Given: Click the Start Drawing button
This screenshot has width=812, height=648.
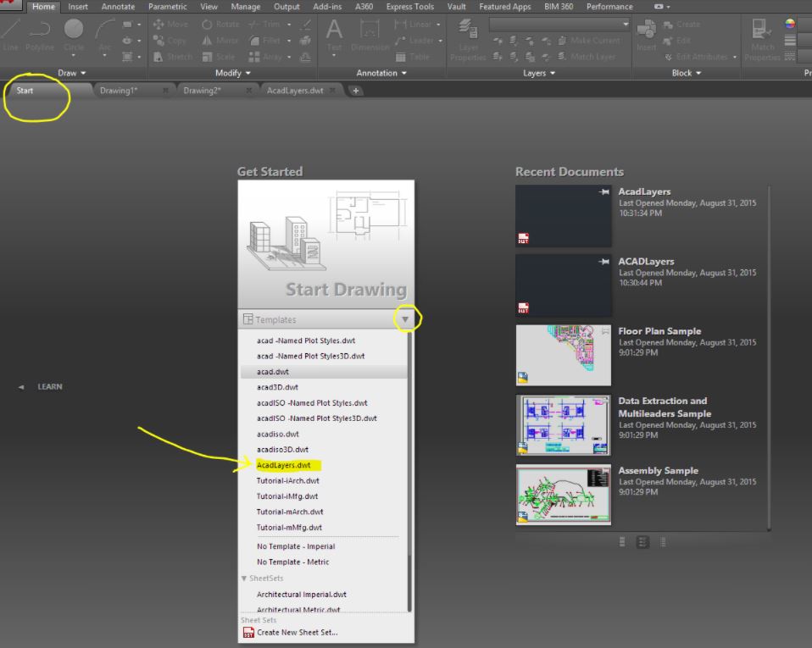Looking at the screenshot, I should click(326, 244).
